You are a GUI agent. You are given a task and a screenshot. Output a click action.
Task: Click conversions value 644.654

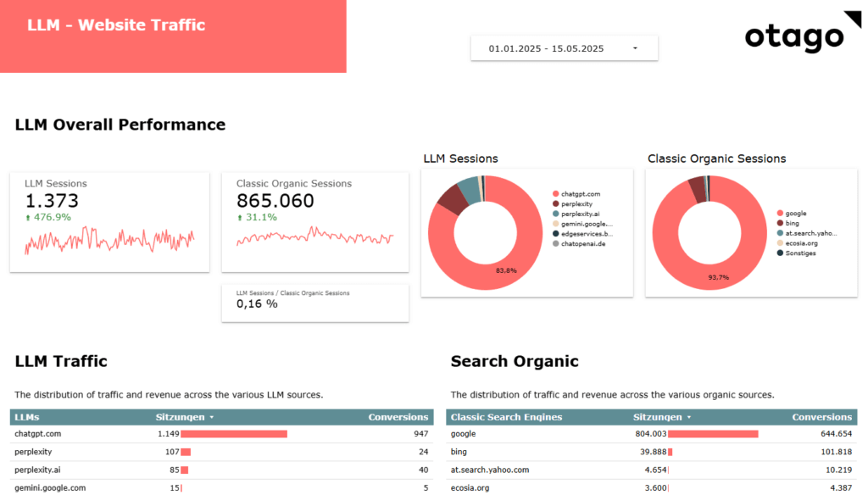(836, 434)
